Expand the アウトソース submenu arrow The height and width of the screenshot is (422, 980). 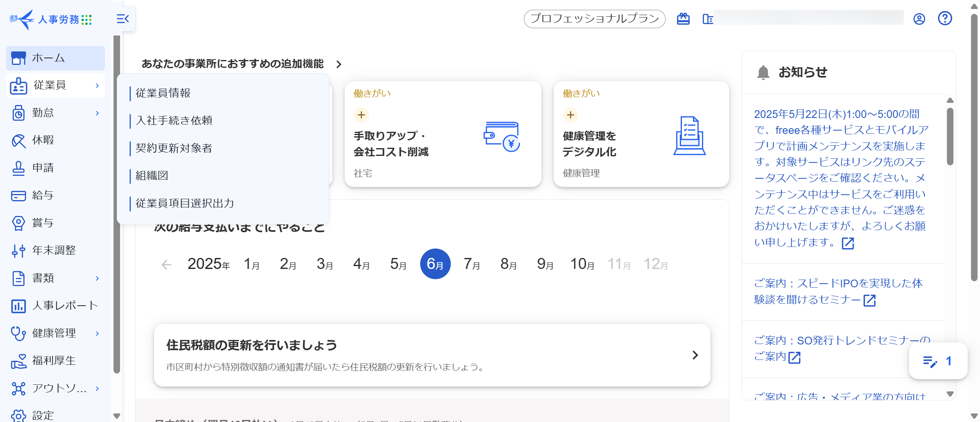click(x=97, y=389)
